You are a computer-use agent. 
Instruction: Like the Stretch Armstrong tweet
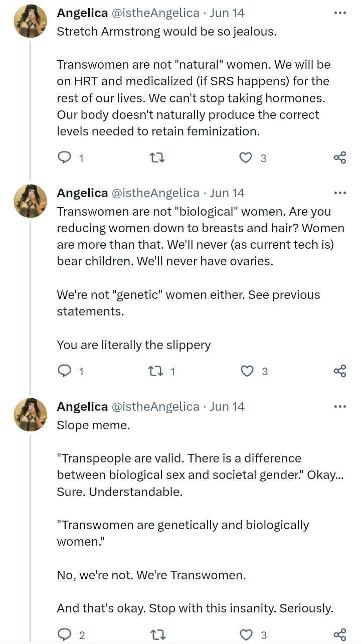246,158
